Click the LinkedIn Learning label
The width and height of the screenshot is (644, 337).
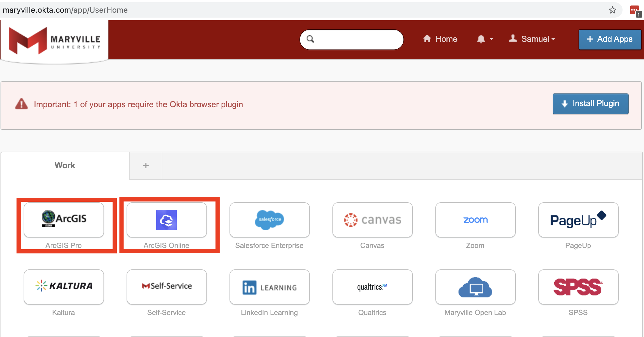coord(269,313)
